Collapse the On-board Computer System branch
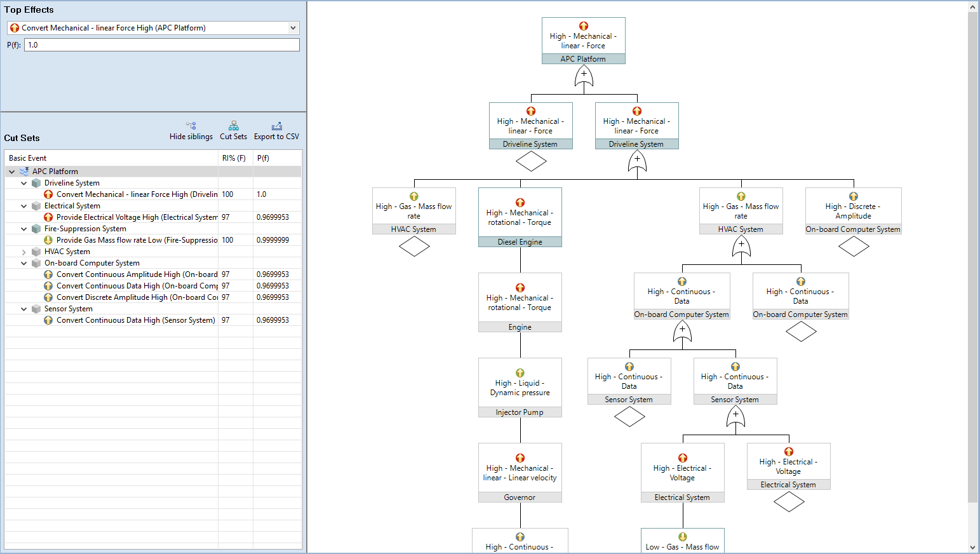This screenshot has height=554, width=980. pyautogui.click(x=24, y=263)
